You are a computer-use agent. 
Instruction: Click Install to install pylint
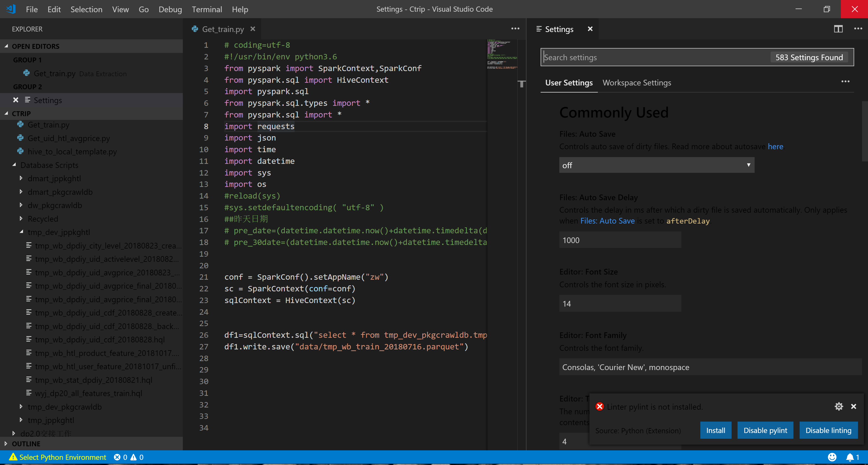[x=716, y=430]
